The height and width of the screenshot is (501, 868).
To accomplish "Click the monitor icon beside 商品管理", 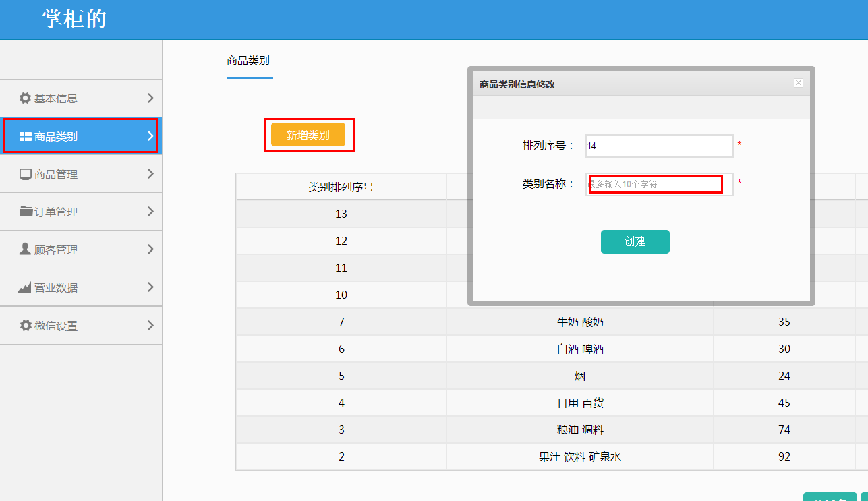I will tap(25, 175).
